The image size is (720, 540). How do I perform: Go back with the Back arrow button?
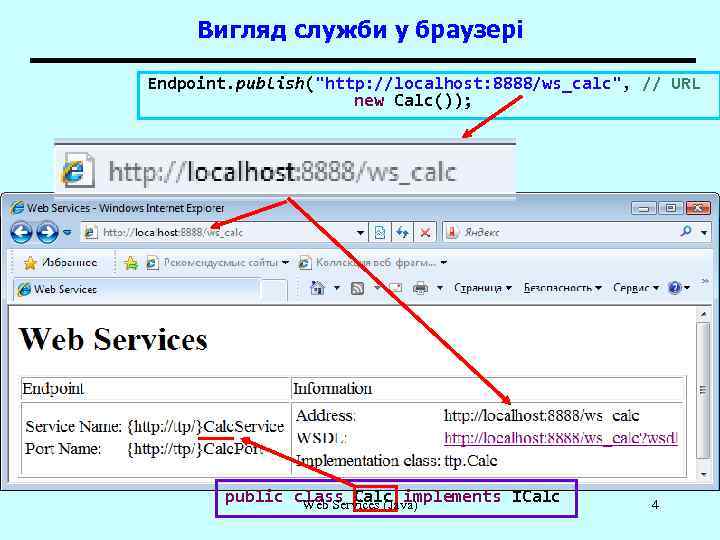(x=21, y=232)
